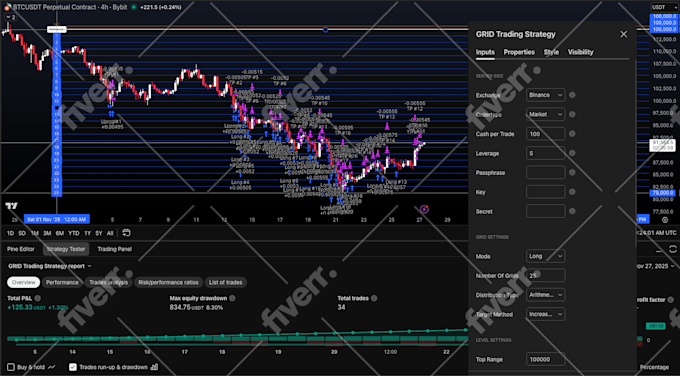Click info icon beside Max equity drawdown
This screenshot has width=680, height=376.
pos(232,298)
